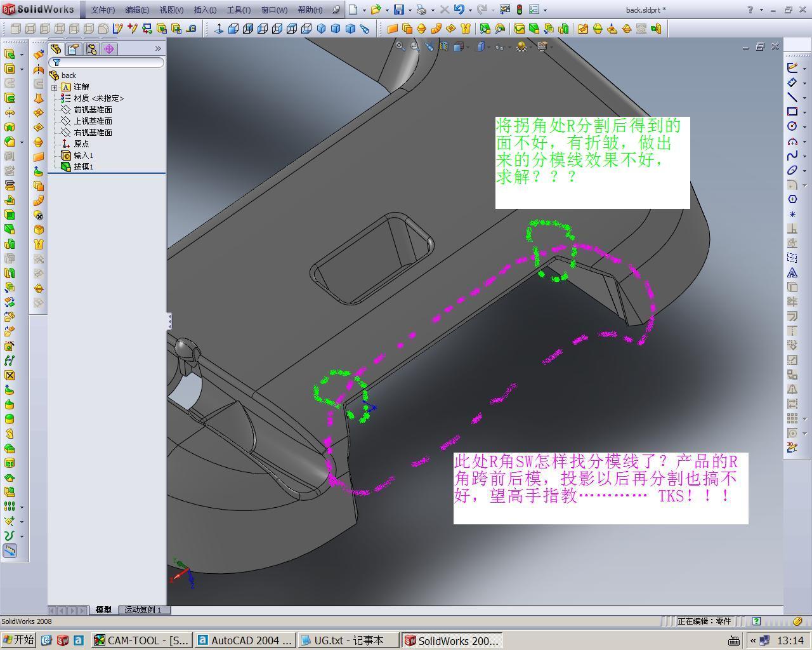The image size is (812, 650).
Task: Open the 文件(F) menu
Action: point(103,10)
